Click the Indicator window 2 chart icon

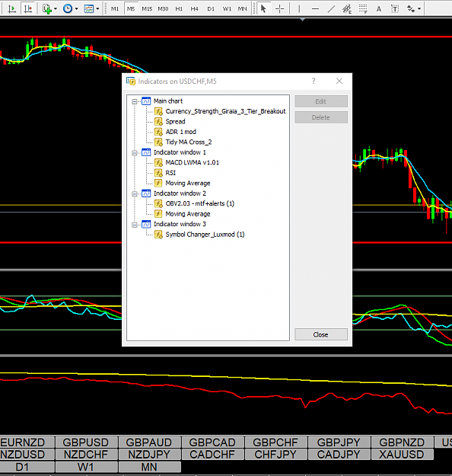click(146, 193)
